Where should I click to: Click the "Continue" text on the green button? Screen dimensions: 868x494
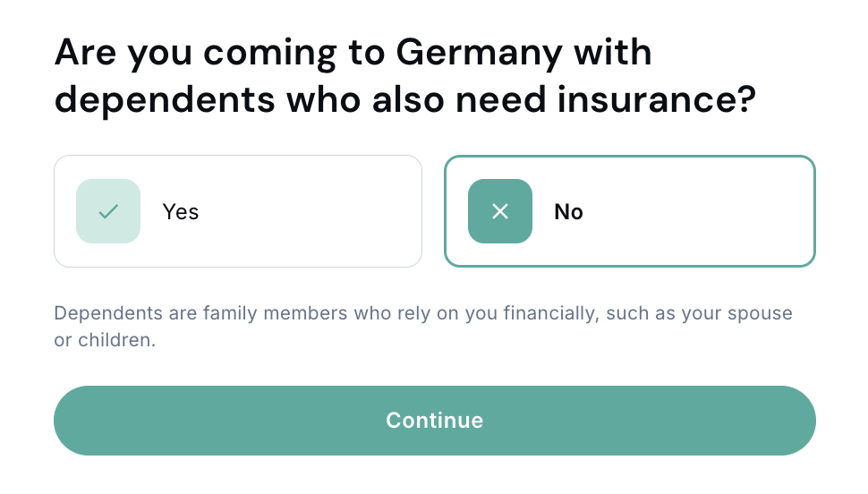coord(435,421)
